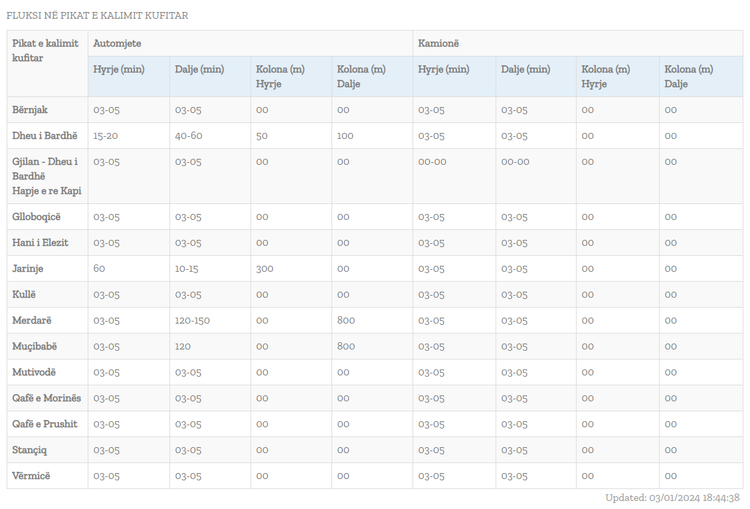Click the '120-150' exit time for Merdarë
The image size is (750, 509).
click(x=192, y=321)
